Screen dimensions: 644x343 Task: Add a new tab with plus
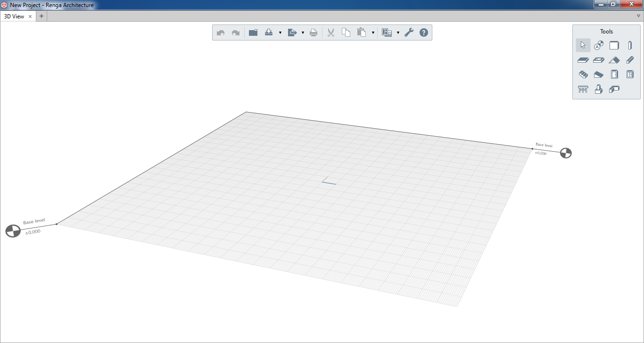(41, 16)
